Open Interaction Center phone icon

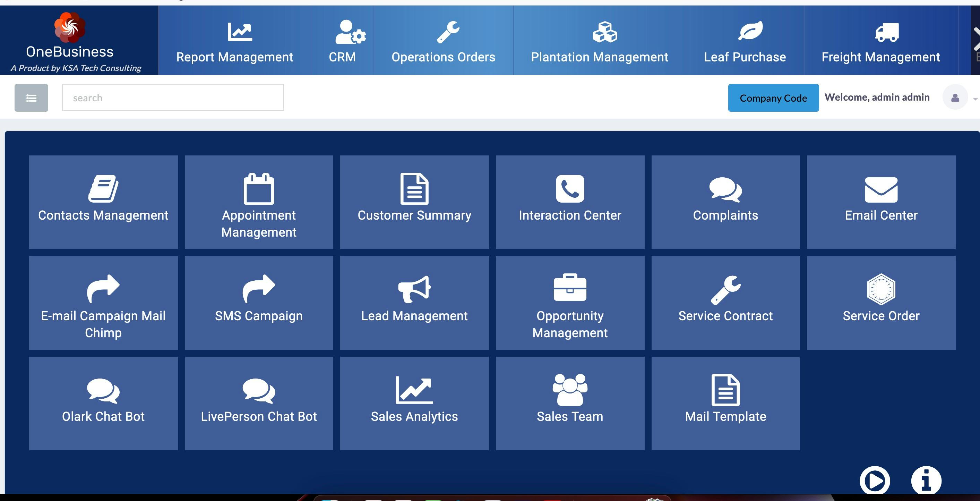[569, 188]
